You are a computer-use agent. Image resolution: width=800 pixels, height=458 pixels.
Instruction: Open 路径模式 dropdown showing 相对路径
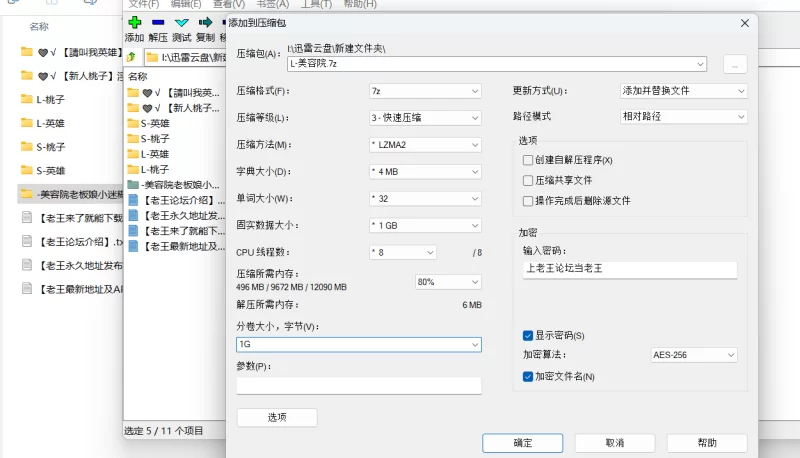[x=684, y=117]
